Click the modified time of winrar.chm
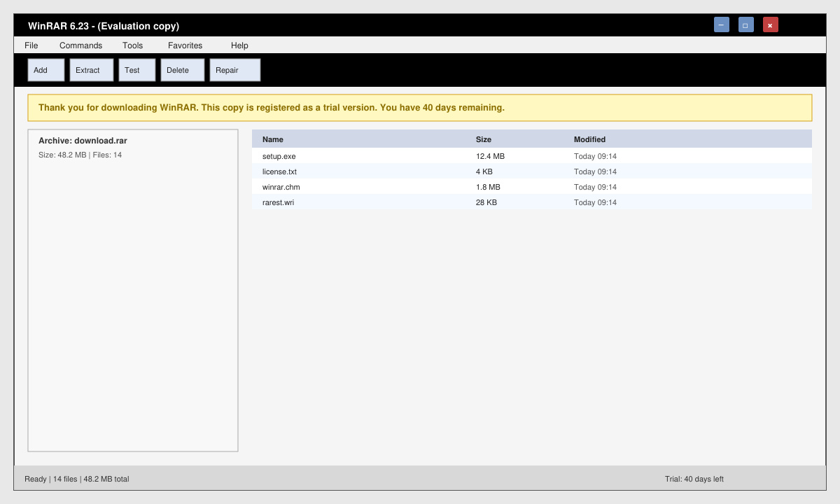 (x=595, y=187)
